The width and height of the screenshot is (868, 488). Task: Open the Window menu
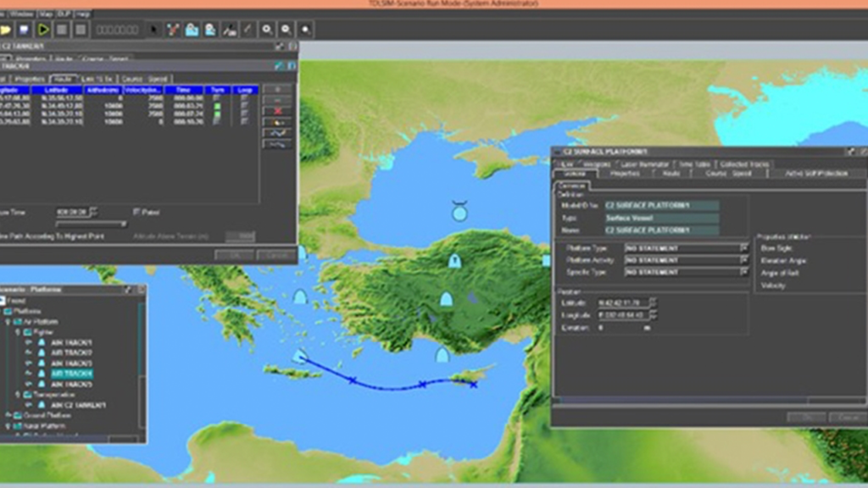(21, 14)
